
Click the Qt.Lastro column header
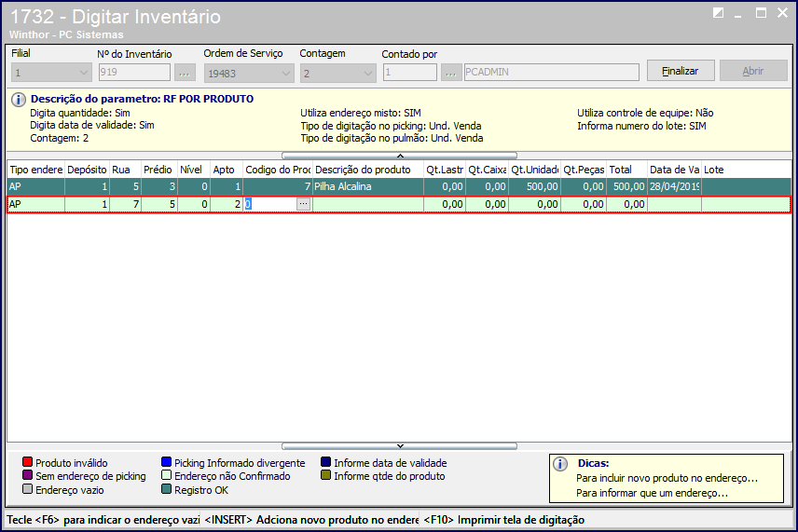click(445, 170)
